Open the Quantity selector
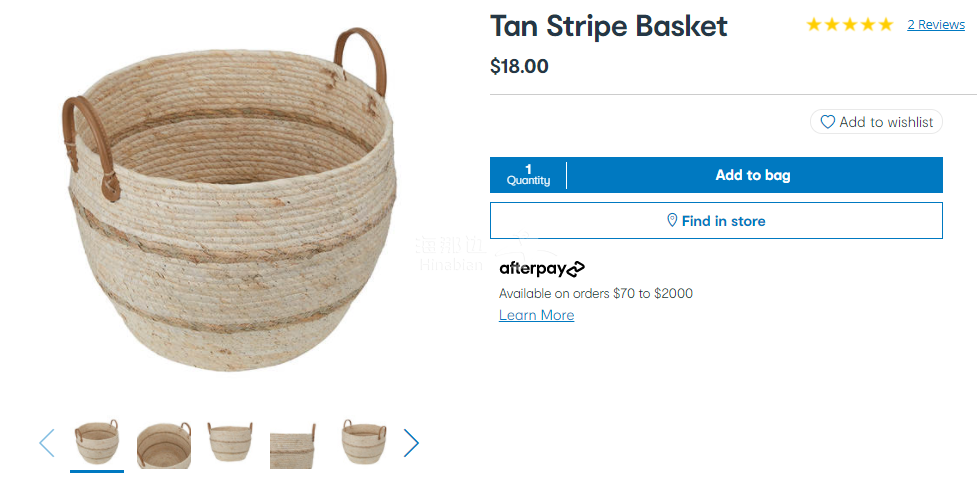This screenshot has width=977, height=503. tap(528, 175)
